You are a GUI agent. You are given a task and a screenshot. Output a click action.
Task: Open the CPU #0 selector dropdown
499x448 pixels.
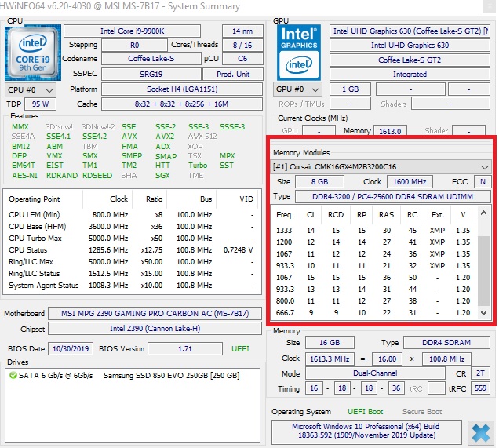pyautogui.click(x=31, y=90)
